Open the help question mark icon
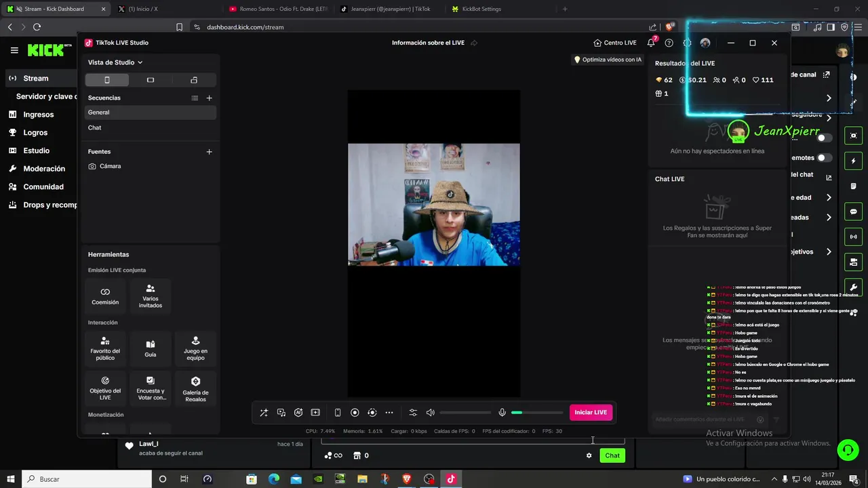Screen dimensions: 868x488 [669, 43]
